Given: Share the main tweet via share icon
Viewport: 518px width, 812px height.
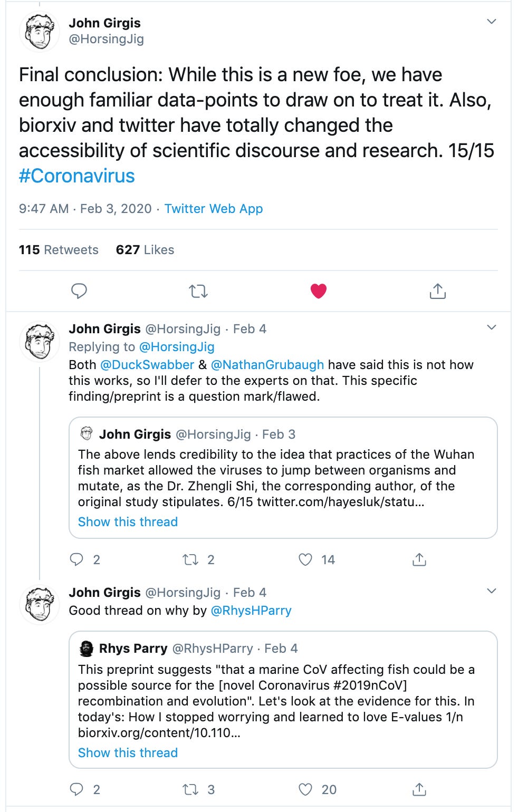Looking at the screenshot, I should pyautogui.click(x=438, y=291).
